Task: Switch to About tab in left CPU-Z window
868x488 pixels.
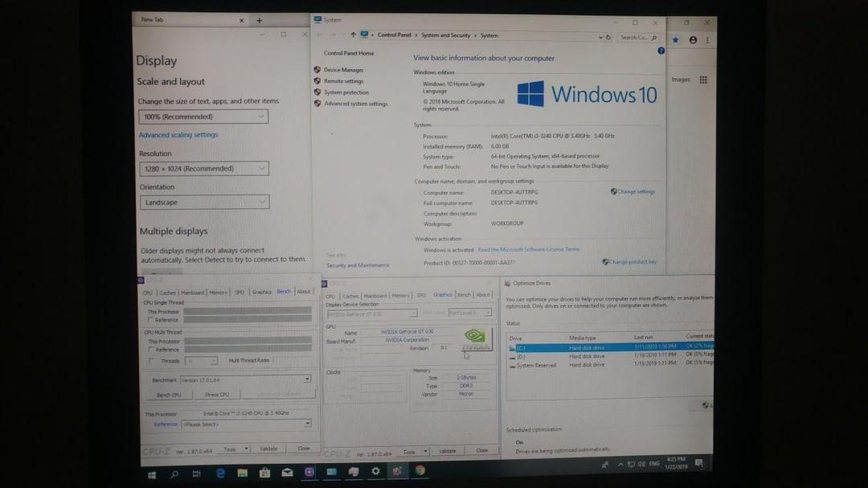Action: pyautogui.click(x=303, y=291)
